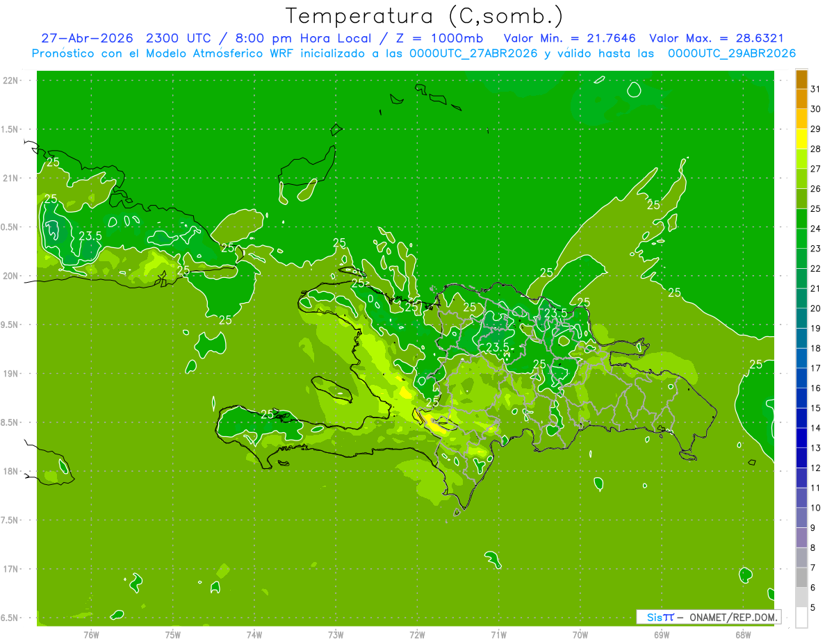Click the 22N latitude axis label
The height and width of the screenshot is (644, 834).
pyautogui.click(x=11, y=81)
